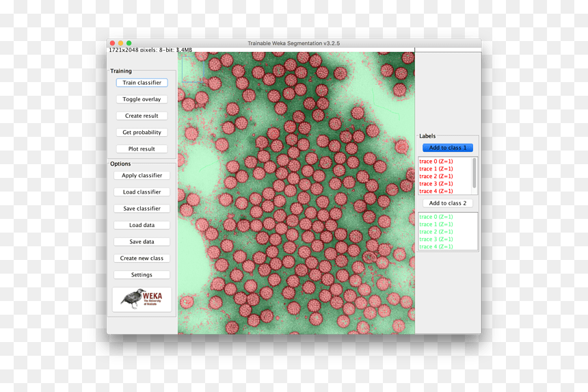Screen dimensions: 588x392
Task: Add selection to class 2
Action: [x=448, y=203]
